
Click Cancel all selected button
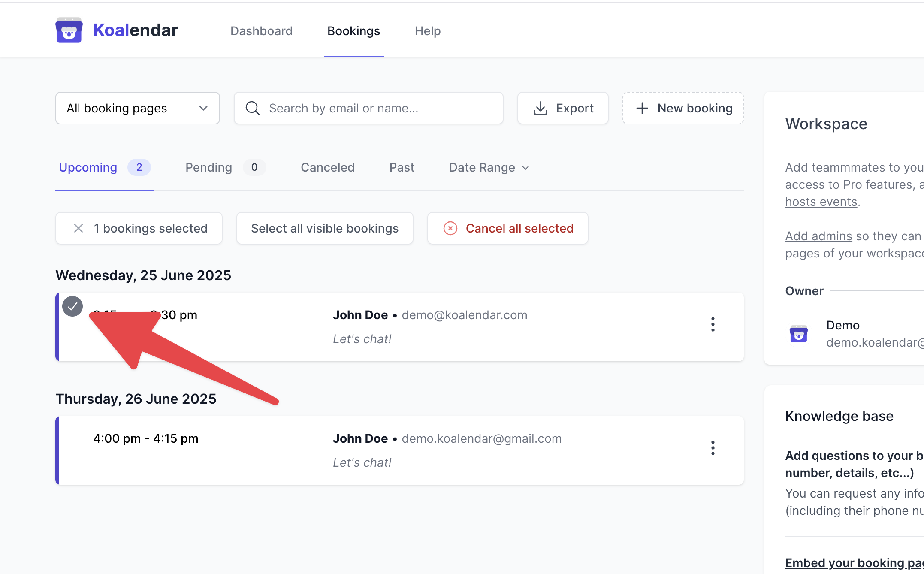click(507, 228)
